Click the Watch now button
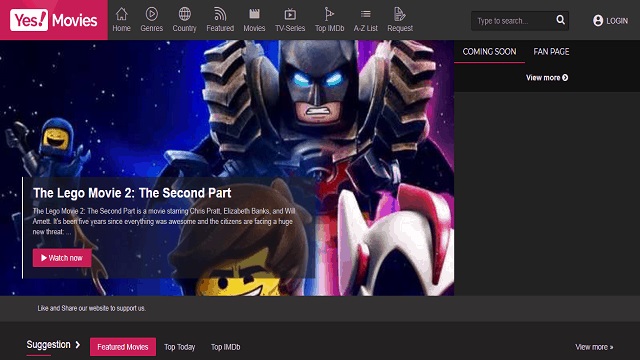The image size is (640, 360). [62, 258]
